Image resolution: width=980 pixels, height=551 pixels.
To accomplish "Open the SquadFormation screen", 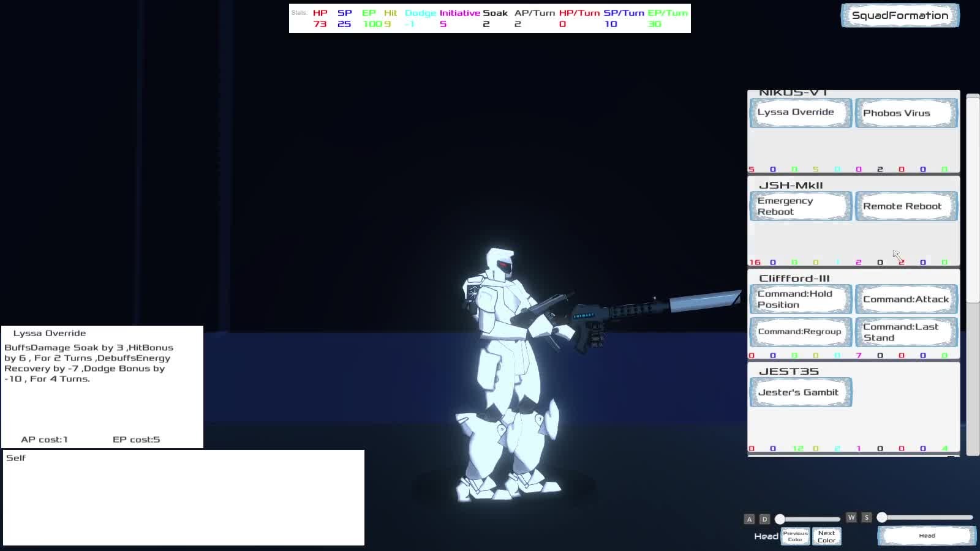I will coord(900,16).
